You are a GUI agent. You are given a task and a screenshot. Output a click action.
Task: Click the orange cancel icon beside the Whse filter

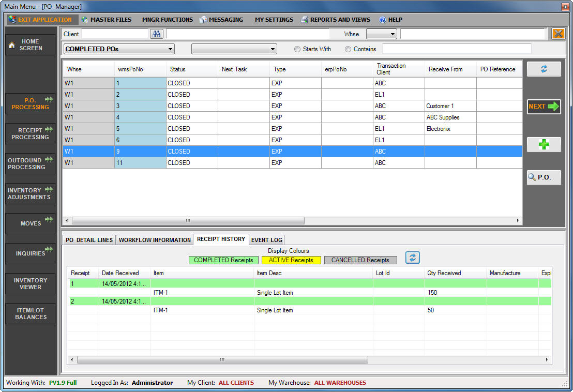pos(557,34)
